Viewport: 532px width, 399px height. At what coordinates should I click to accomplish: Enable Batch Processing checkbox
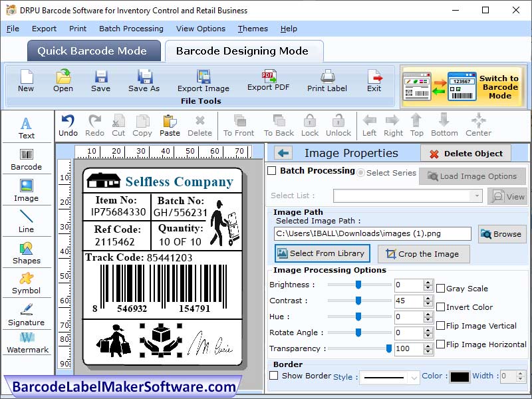pyautogui.click(x=272, y=170)
